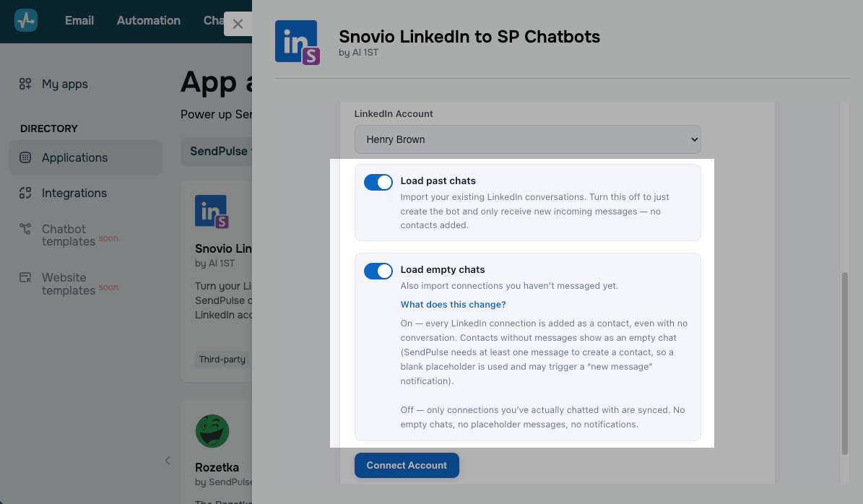This screenshot has width=863, height=504.
Task: Open My apps in sidebar
Action: [x=65, y=84]
